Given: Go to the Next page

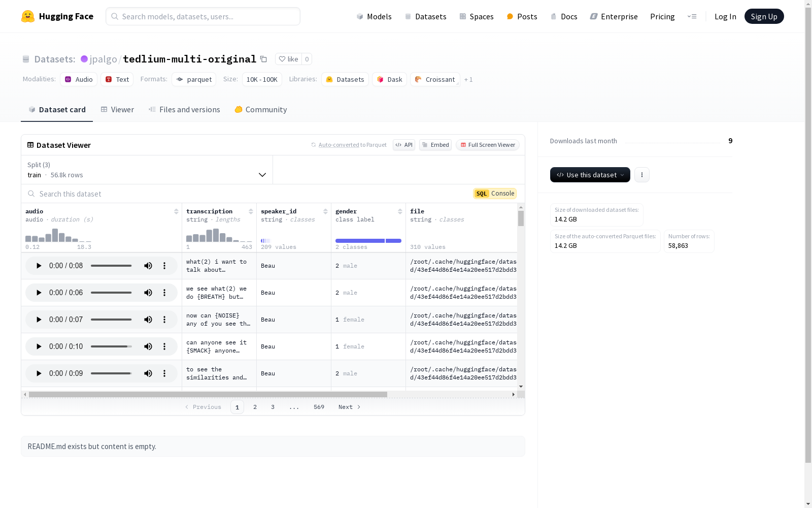Looking at the screenshot, I should [x=350, y=407].
